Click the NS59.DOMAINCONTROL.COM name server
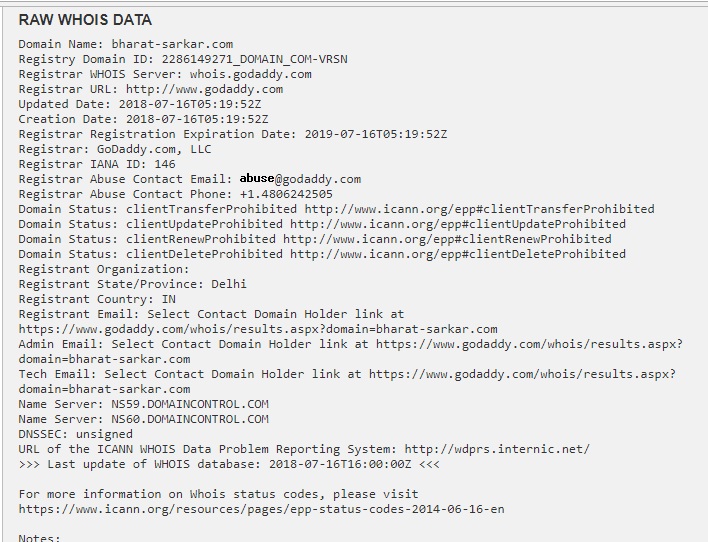708x542 pixels. (190, 404)
